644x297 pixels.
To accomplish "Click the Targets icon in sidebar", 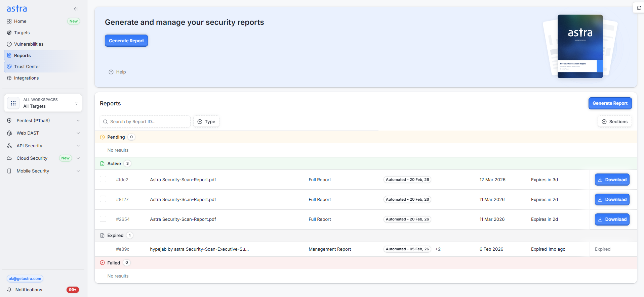I will [x=9, y=33].
